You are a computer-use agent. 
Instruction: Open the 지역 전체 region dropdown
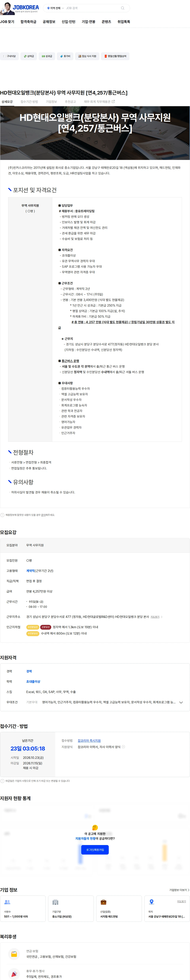point(55,8)
